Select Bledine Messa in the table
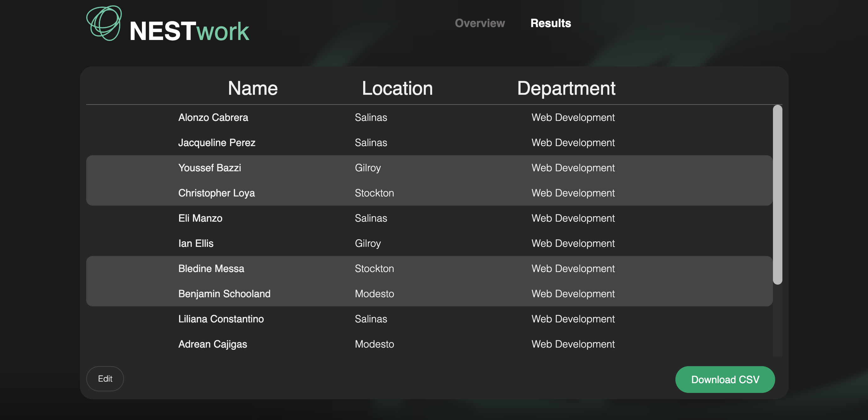This screenshot has width=868, height=420. pyautogui.click(x=211, y=268)
